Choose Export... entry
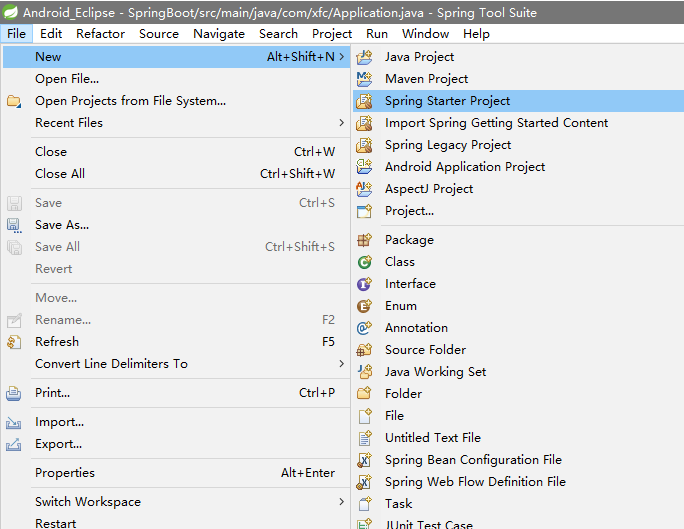The height and width of the screenshot is (529, 684). click(x=176, y=444)
